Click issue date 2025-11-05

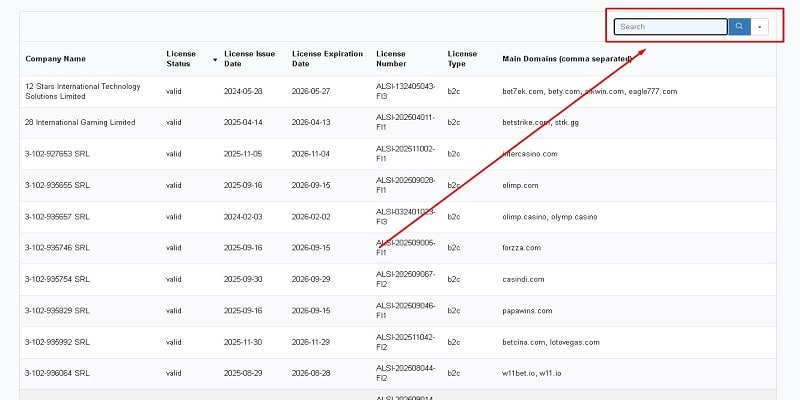pyautogui.click(x=243, y=154)
